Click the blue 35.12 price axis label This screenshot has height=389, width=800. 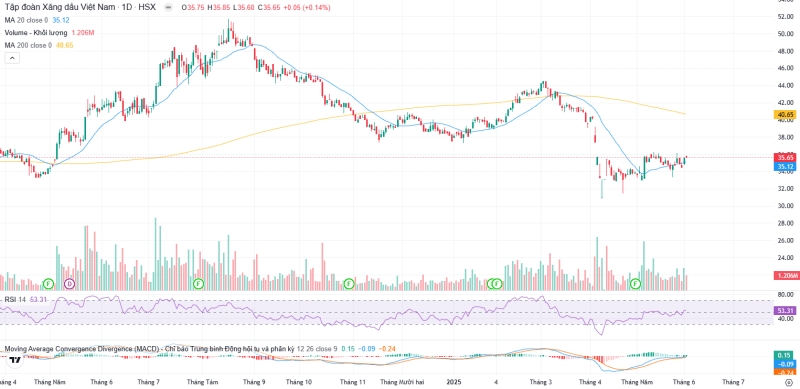(x=786, y=166)
